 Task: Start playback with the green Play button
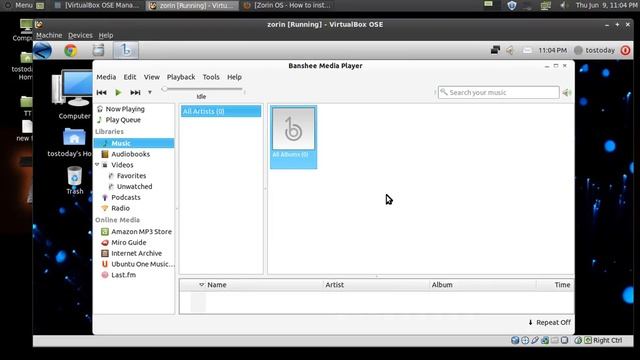coord(118,93)
